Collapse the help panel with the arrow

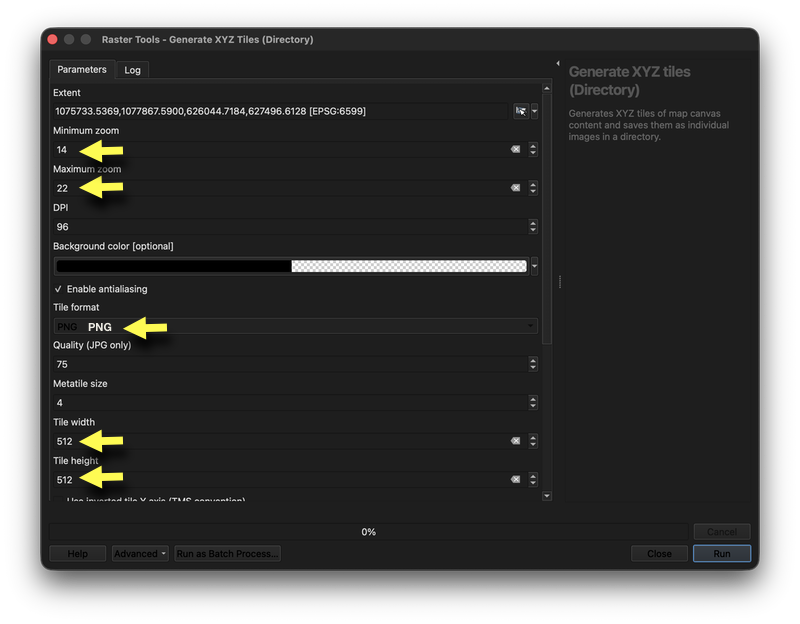(x=558, y=63)
